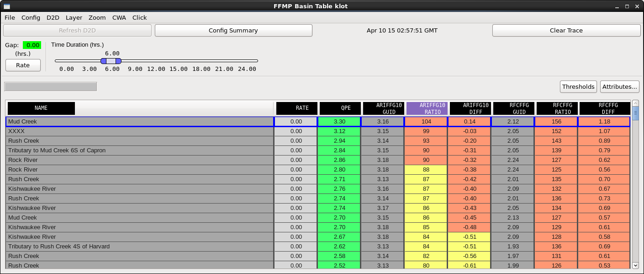Click the RFCFFG guid value 1.93
This screenshot has height=274, width=644.
tap(513, 247)
